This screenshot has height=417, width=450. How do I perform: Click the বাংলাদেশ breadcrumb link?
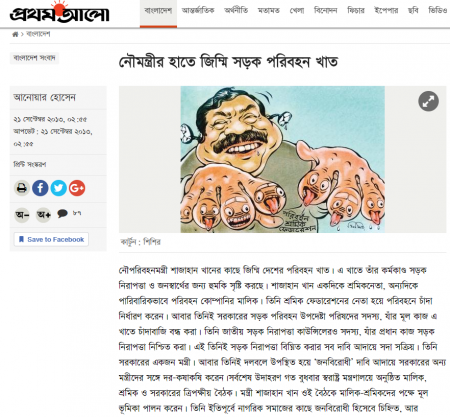(x=38, y=34)
